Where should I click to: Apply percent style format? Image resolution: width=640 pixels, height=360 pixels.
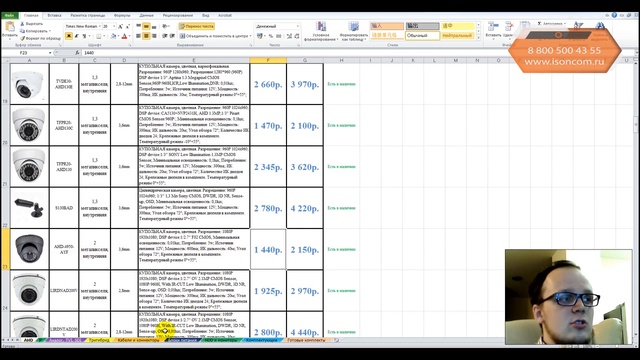[x=270, y=36]
